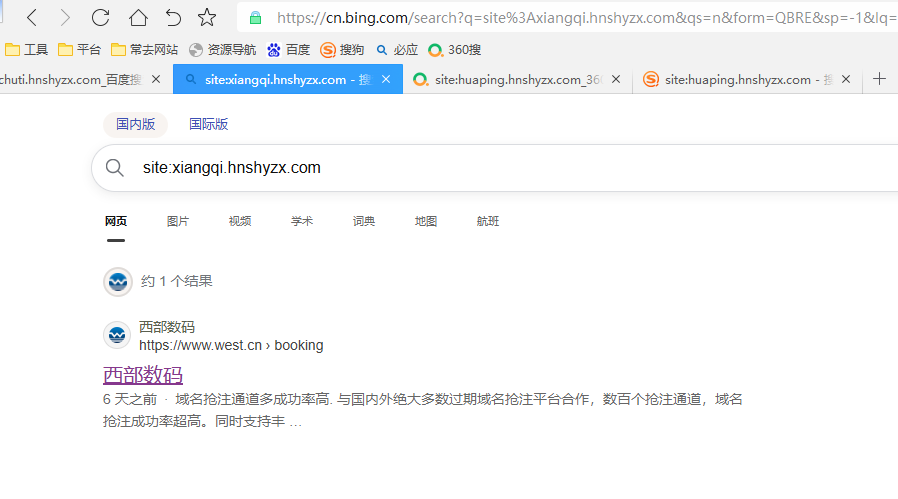Open the 360搜 bookmark
The height and width of the screenshot is (499, 898).
click(455, 50)
